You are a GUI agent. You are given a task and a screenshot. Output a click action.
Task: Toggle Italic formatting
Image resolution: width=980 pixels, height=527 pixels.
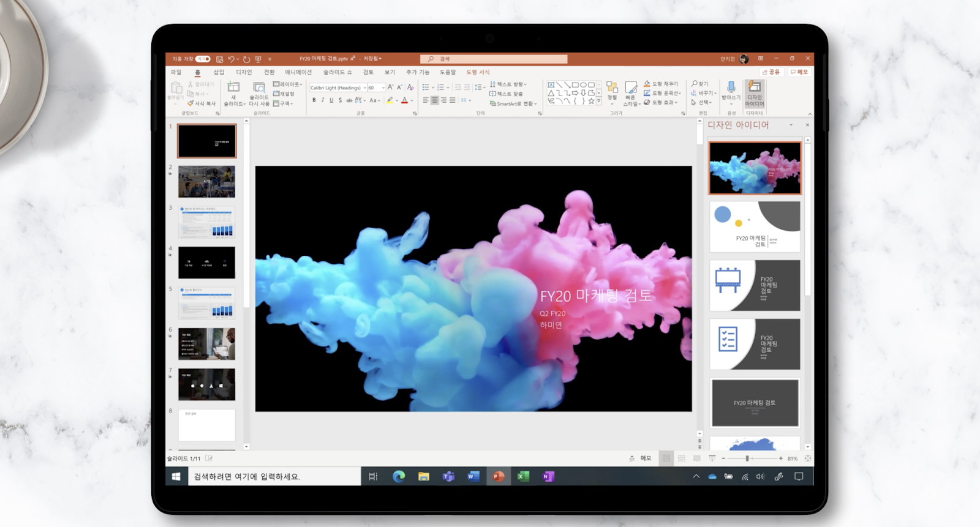[323, 100]
